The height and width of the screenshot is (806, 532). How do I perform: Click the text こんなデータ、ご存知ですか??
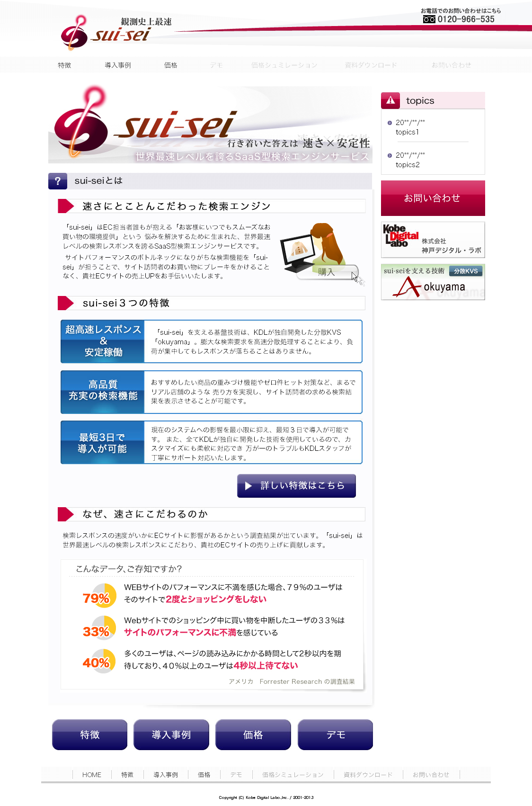(129, 569)
